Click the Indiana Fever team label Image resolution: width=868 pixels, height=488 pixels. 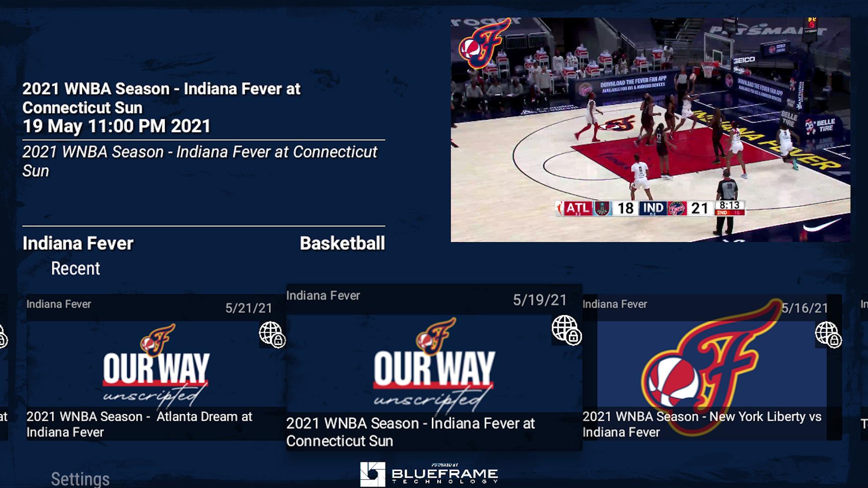coord(78,244)
